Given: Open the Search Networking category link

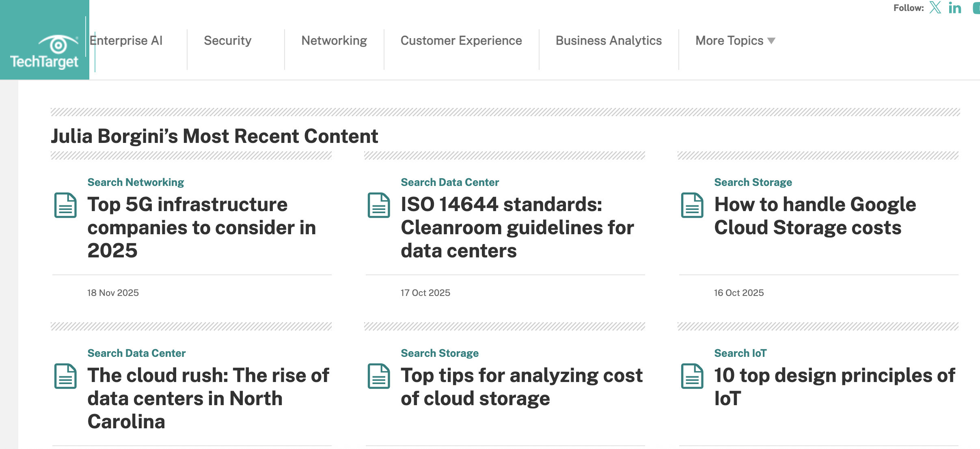Looking at the screenshot, I should coord(136,182).
